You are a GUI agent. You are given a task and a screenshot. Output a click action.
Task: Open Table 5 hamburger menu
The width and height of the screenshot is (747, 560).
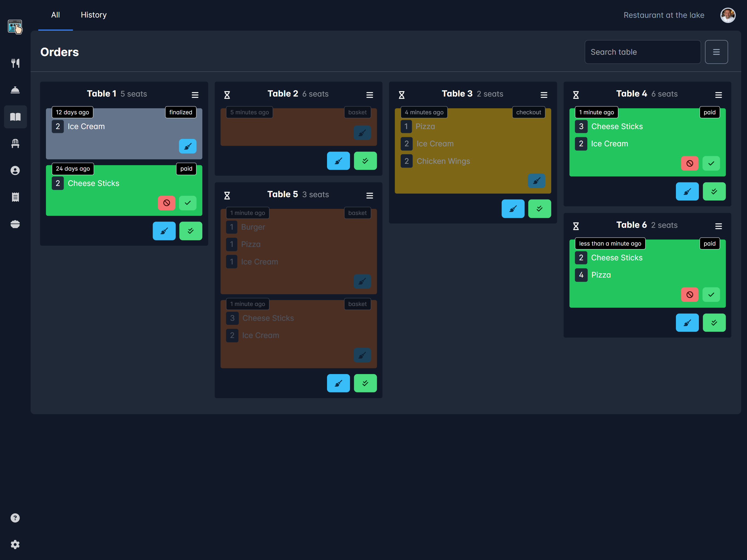[369, 196]
